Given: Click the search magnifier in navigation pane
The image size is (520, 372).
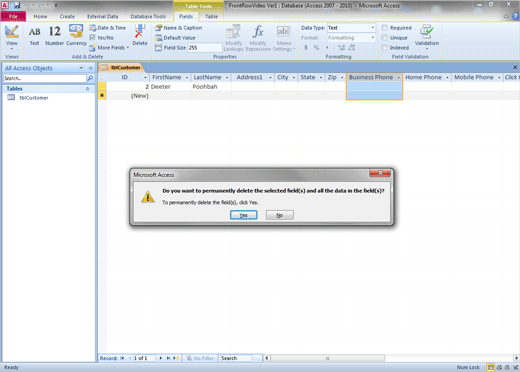Looking at the screenshot, I should (90, 78).
